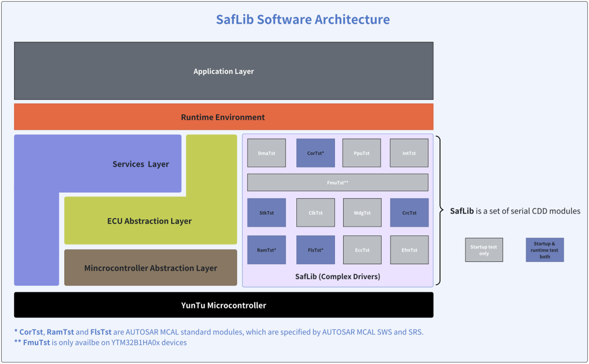
Task: Select the StkTst module block
Action: click(x=266, y=212)
